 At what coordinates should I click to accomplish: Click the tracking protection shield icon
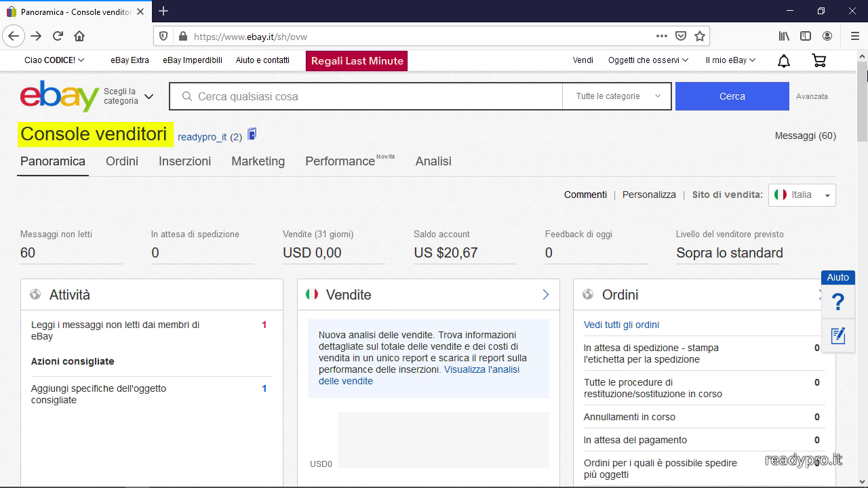(163, 36)
